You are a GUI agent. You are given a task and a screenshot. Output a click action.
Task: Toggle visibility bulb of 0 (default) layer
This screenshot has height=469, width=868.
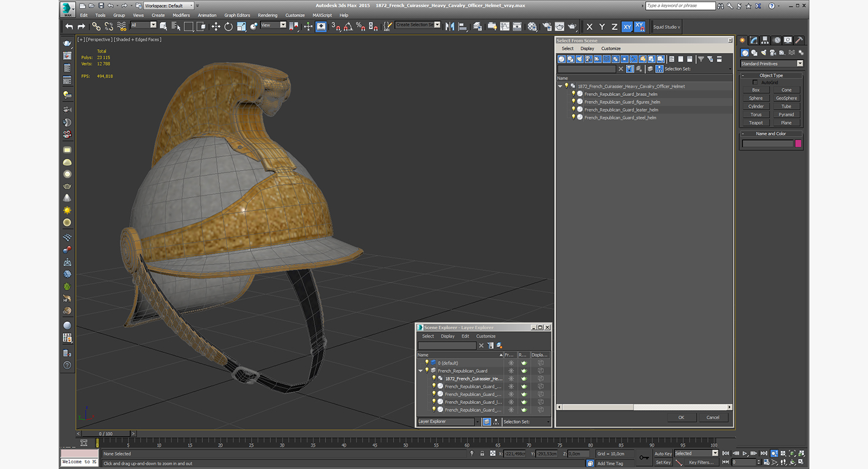[x=426, y=363]
